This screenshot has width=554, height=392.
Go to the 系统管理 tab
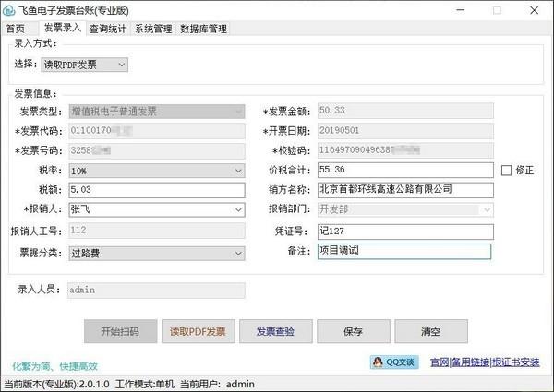pos(153,29)
